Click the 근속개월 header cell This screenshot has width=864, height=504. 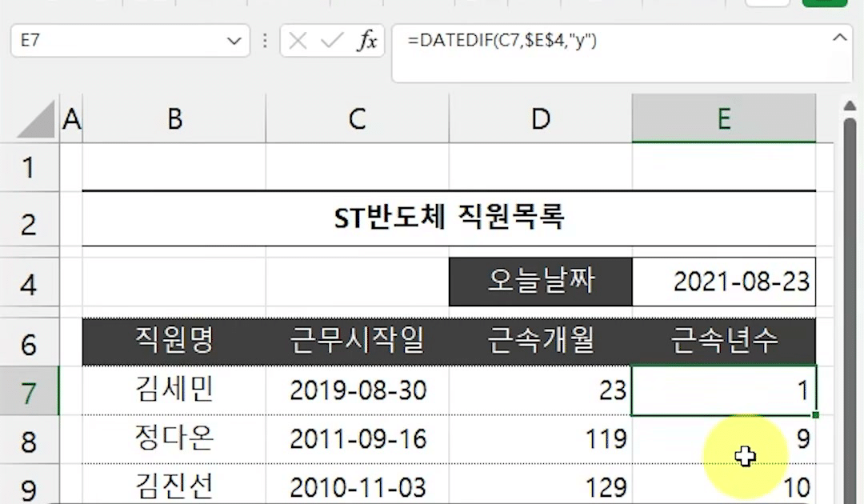coord(541,342)
